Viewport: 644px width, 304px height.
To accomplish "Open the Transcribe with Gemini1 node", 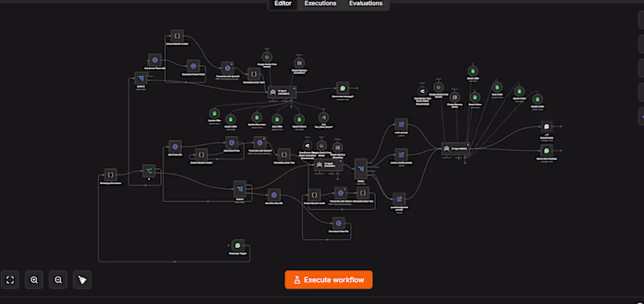I will (x=259, y=143).
